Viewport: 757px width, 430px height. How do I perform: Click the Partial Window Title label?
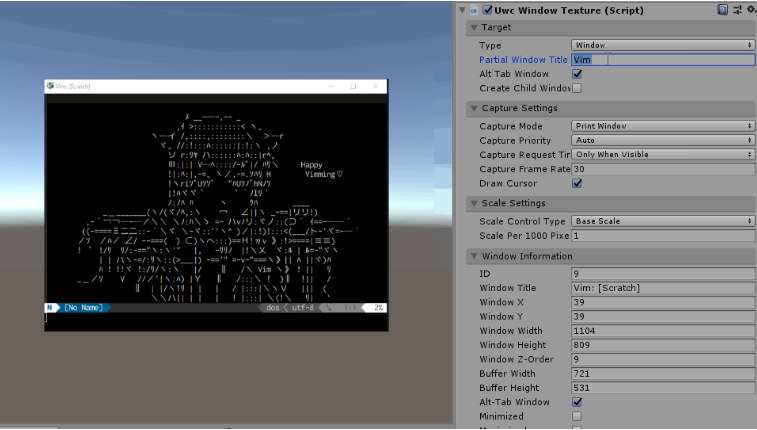pyautogui.click(x=523, y=60)
